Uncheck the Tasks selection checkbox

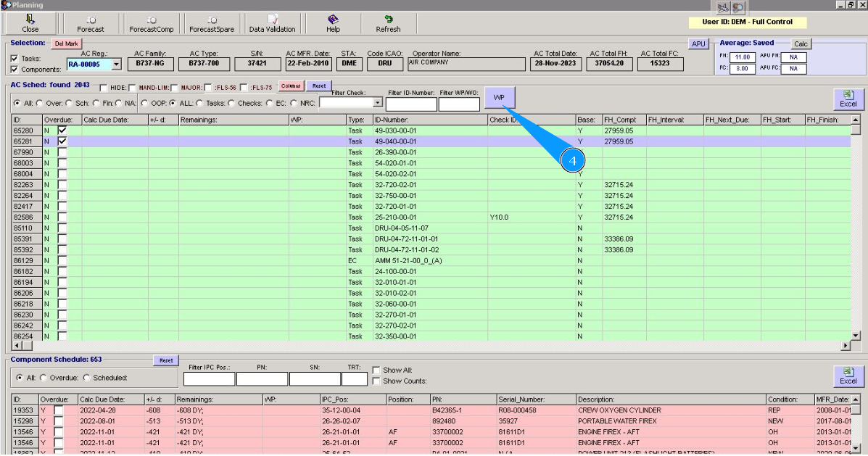[15, 59]
